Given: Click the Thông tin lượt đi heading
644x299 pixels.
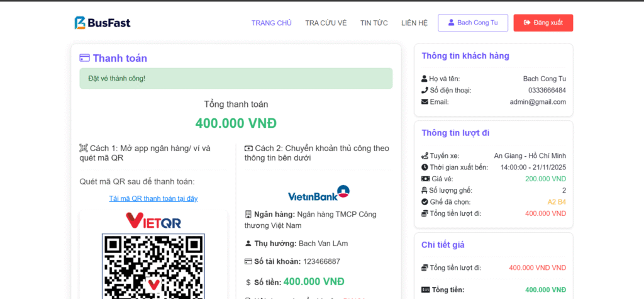Looking at the screenshot, I should pos(455,133).
